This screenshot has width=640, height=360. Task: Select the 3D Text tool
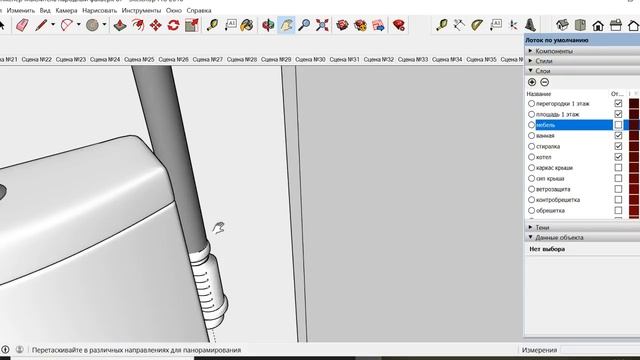(x=530, y=25)
